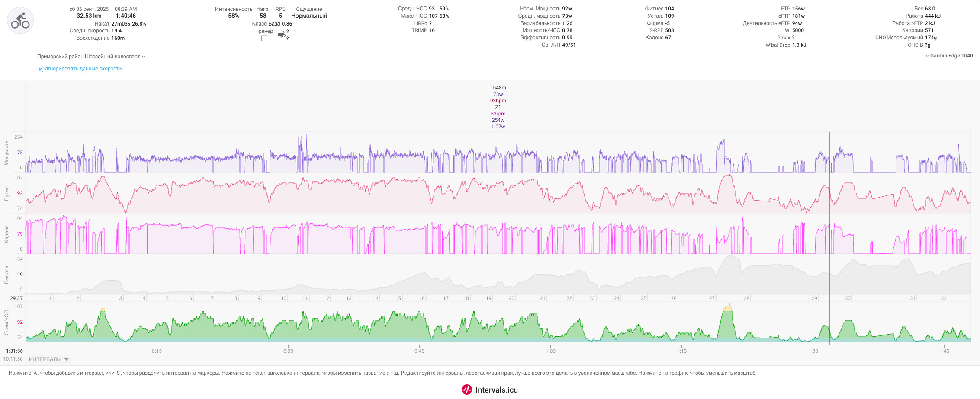Click the RPE value 5
Screen dimensions: 980x399
tap(280, 16)
